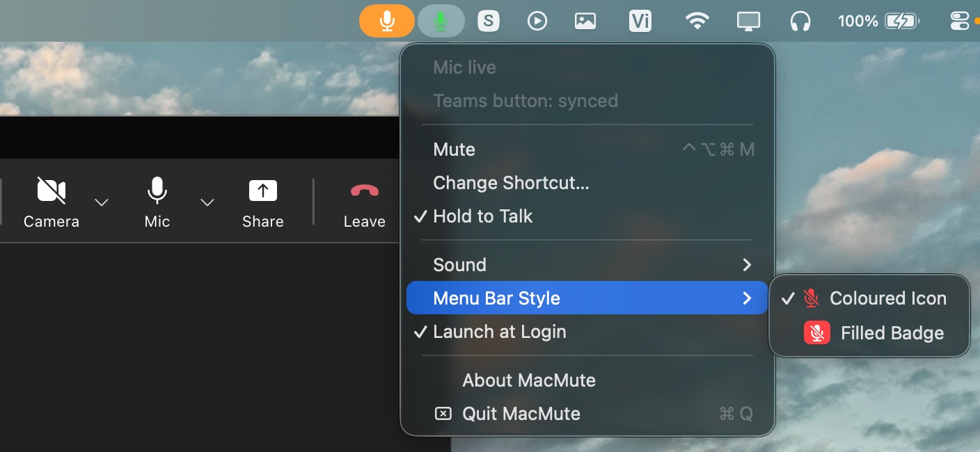Quit MacMute from the menu
Viewport: 980px width, 452px height.
(x=587, y=414)
